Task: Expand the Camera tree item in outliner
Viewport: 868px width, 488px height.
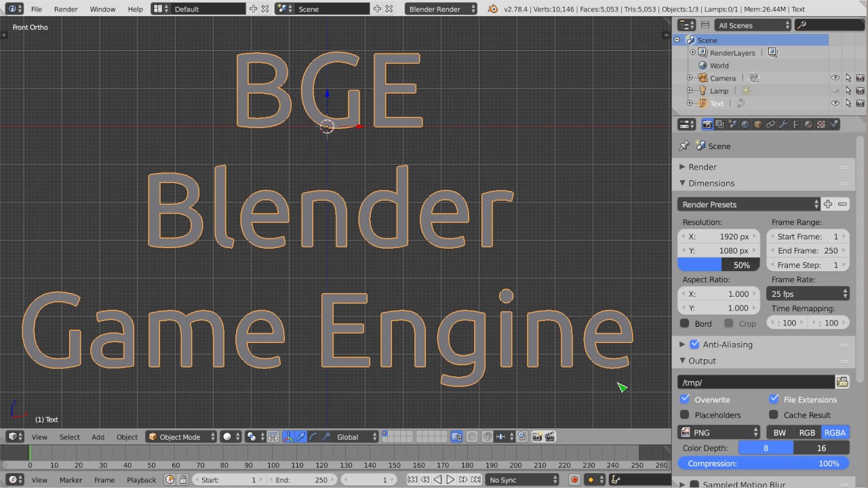Action: pyautogui.click(x=690, y=78)
